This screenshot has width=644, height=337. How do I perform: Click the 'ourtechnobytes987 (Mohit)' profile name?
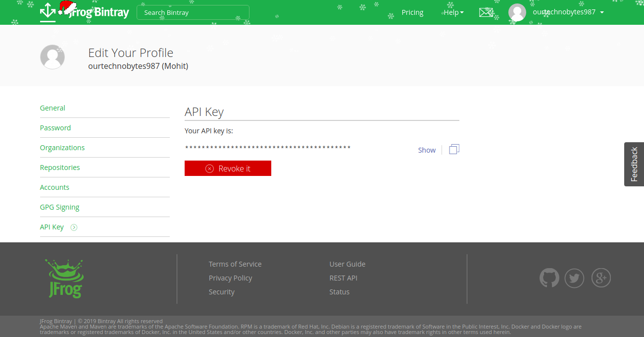coord(138,66)
